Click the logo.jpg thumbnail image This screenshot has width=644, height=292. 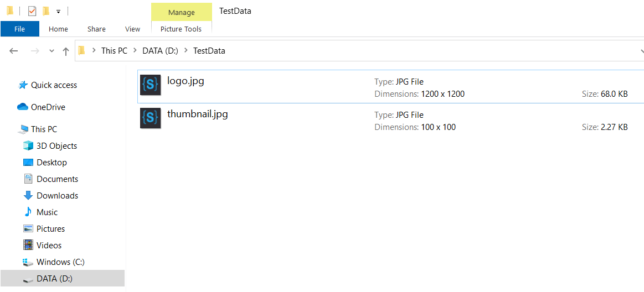[150, 85]
